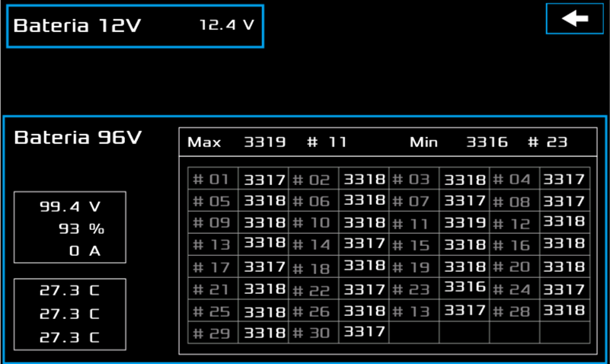The image size is (610, 364).
Task: Click the 99.4 V pack voltage
Action: point(70,206)
